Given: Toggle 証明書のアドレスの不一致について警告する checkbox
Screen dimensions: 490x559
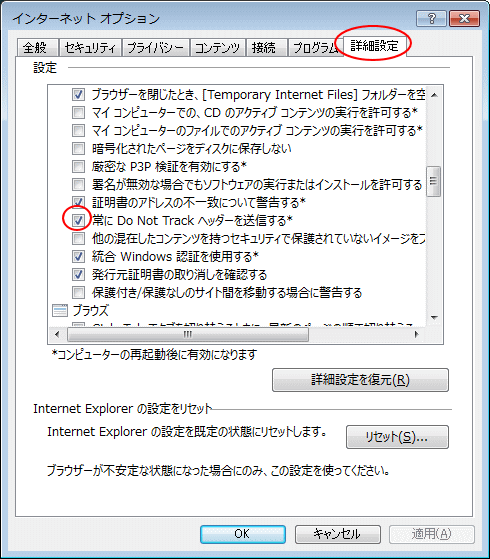Looking at the screenshot, I should pos(78,202).
